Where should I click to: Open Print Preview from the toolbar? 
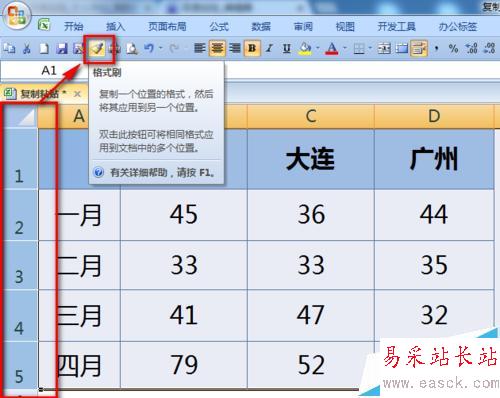[132, 49]
